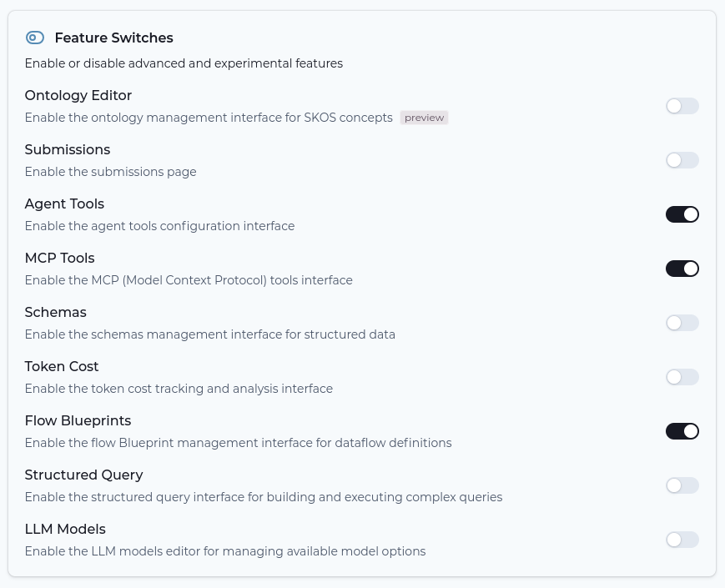Click the Ontology Editor label

coord(78,95)
